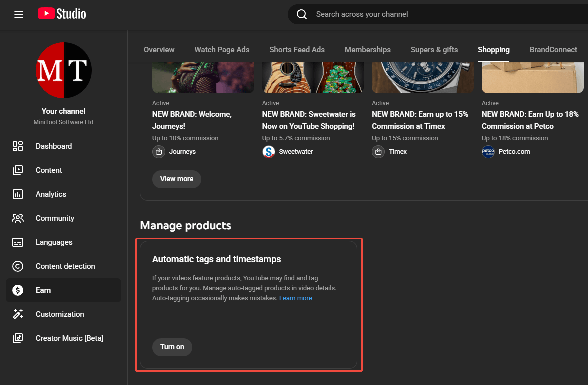Open the Memberships tab

click(x=368, y=49)
